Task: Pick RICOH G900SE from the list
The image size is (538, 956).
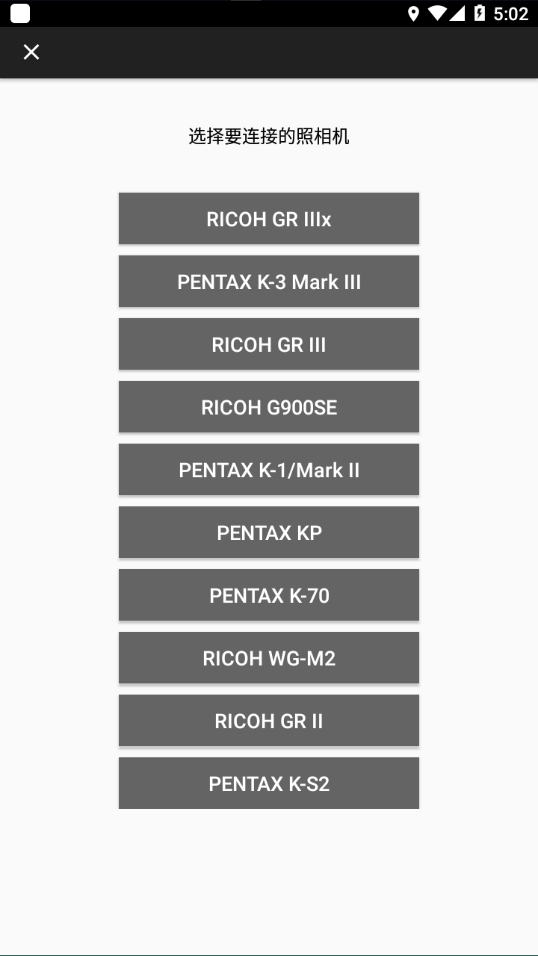Action: click(x=269, y=407)
